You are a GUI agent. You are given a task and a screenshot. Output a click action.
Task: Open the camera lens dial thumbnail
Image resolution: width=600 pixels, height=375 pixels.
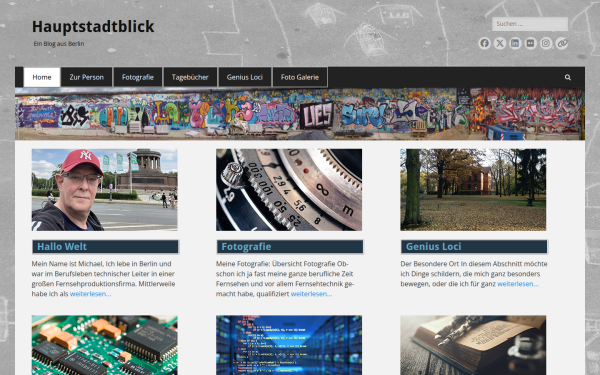coord(289,190)
